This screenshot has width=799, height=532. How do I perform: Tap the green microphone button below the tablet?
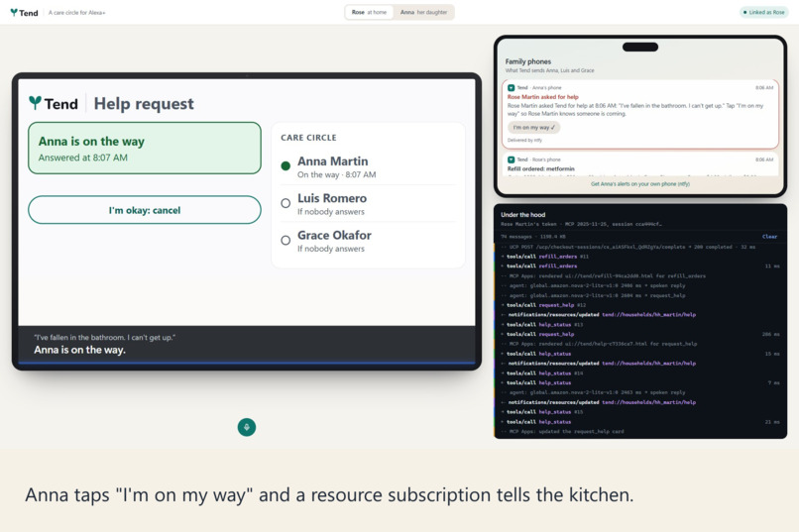[247, 427]
